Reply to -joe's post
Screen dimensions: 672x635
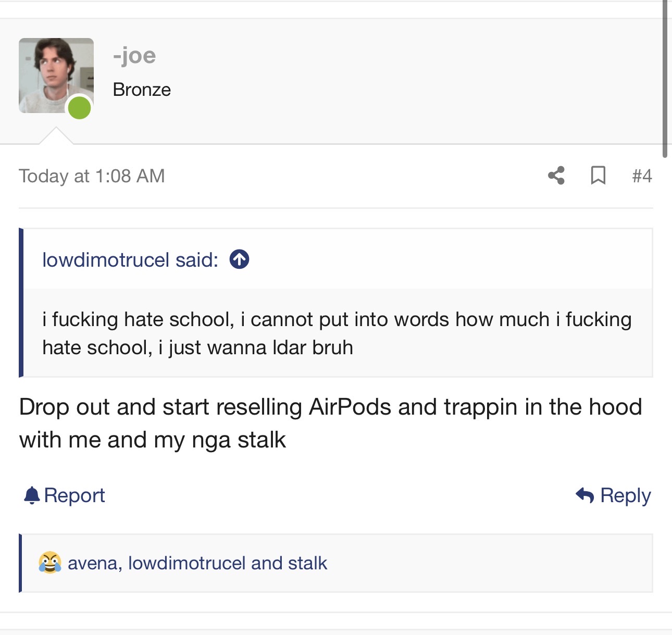click(x=626, y=495)
